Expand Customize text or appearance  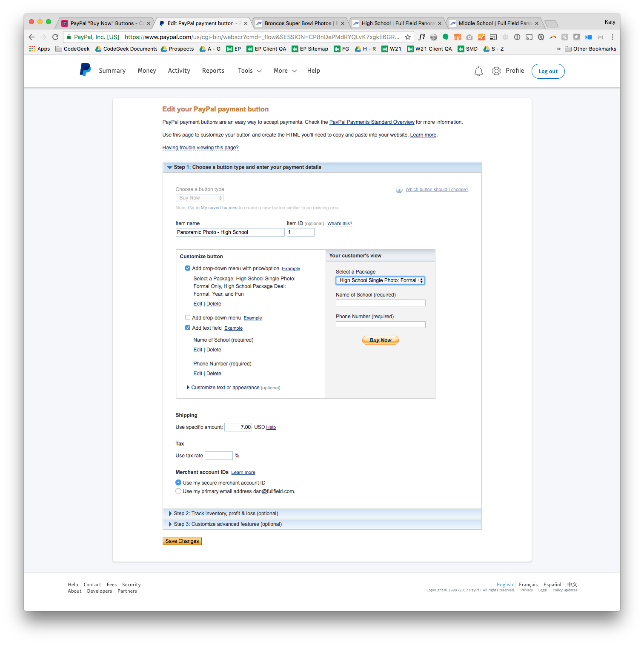coord(225,388)
